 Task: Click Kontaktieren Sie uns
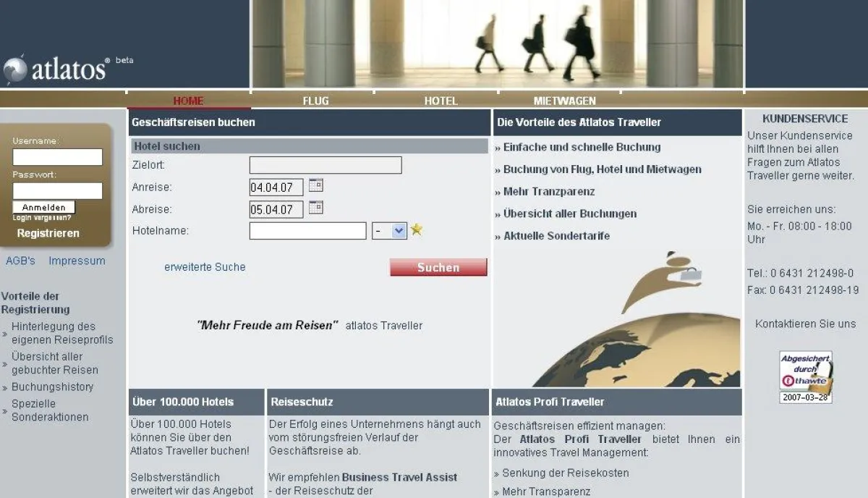[x=805, y=324]
